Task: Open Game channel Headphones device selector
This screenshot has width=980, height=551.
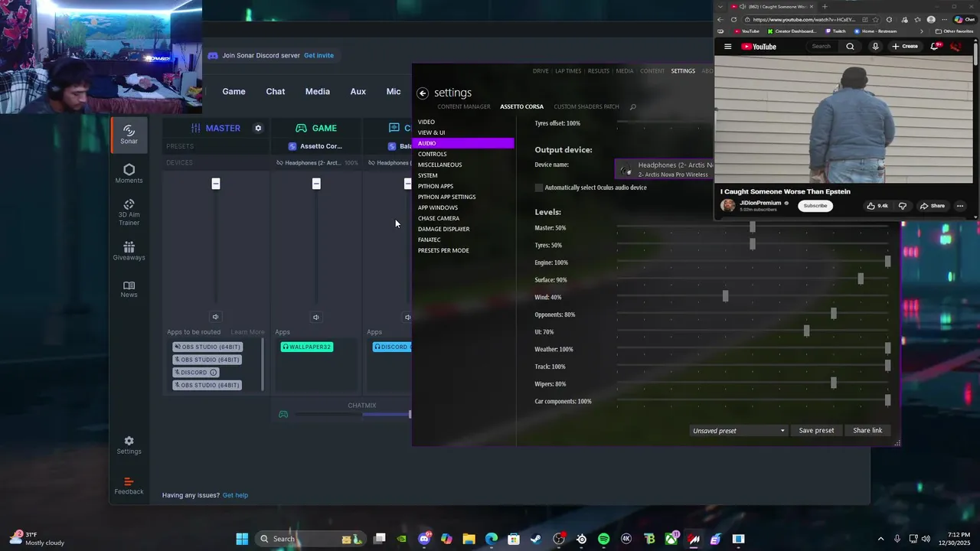Action: [x=317, y=163]
